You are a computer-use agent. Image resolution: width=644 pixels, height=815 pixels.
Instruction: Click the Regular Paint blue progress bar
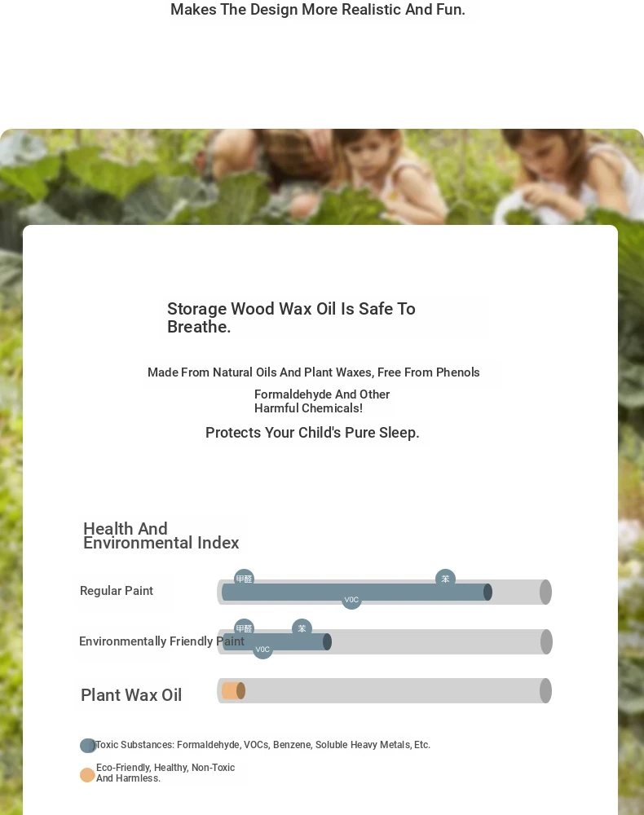coord(356,592)
